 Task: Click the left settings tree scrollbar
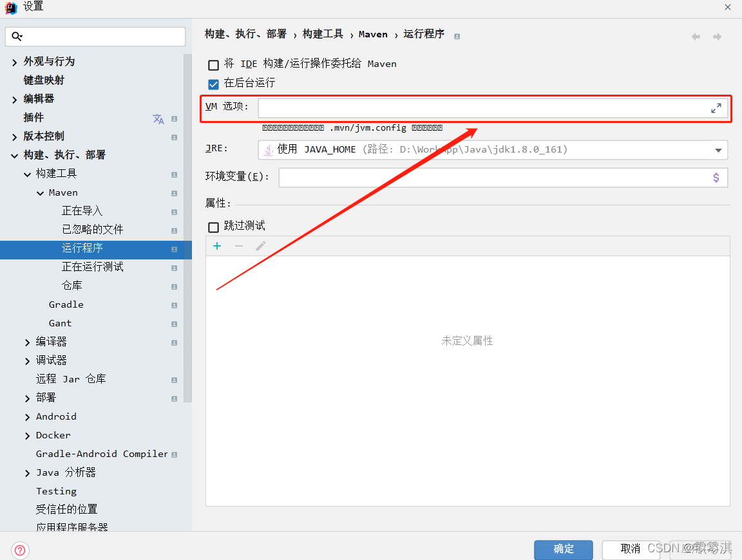(x=187, y=225)
